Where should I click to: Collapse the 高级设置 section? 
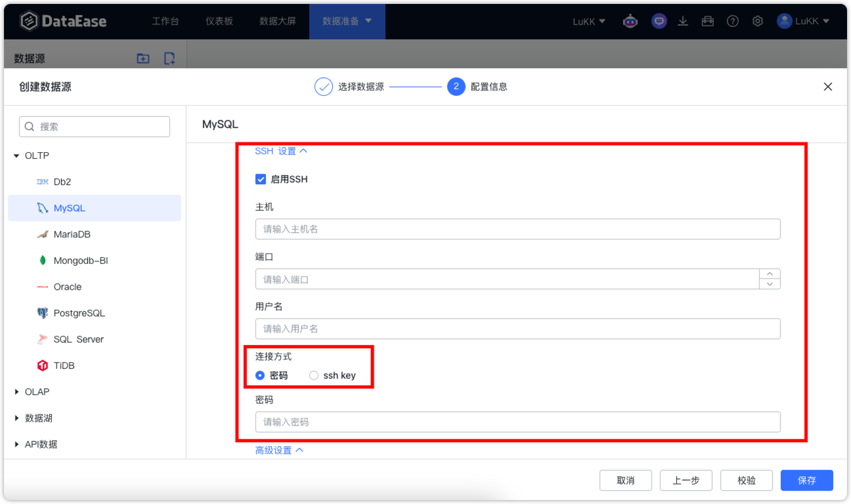point(279,450)
